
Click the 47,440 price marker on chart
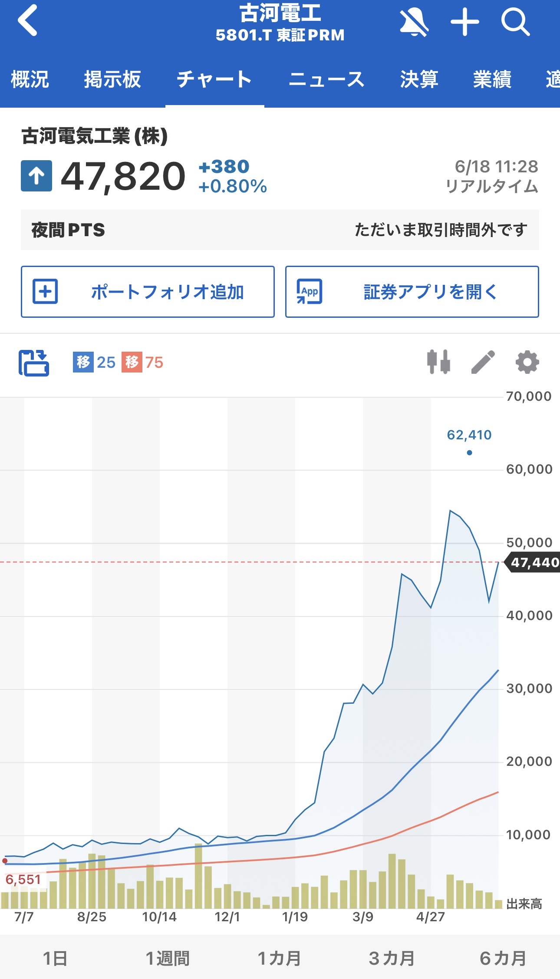coord(534,562)
